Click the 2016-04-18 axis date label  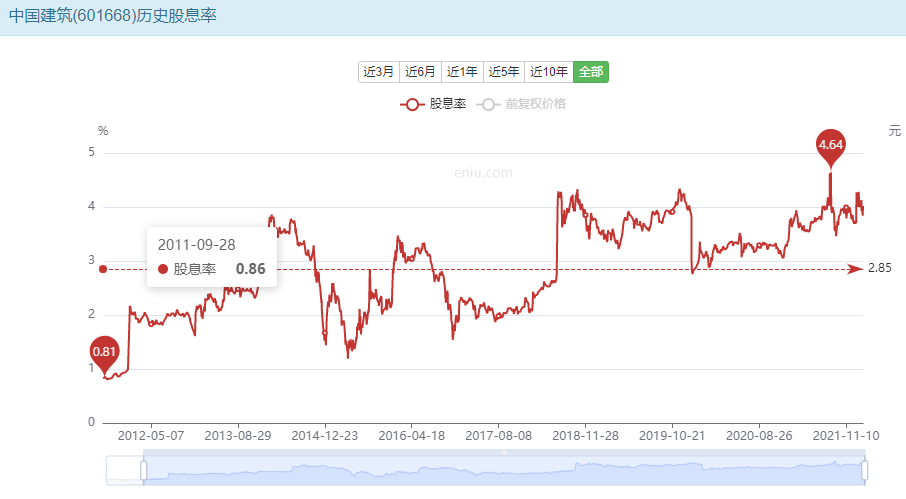click(411, 436)
